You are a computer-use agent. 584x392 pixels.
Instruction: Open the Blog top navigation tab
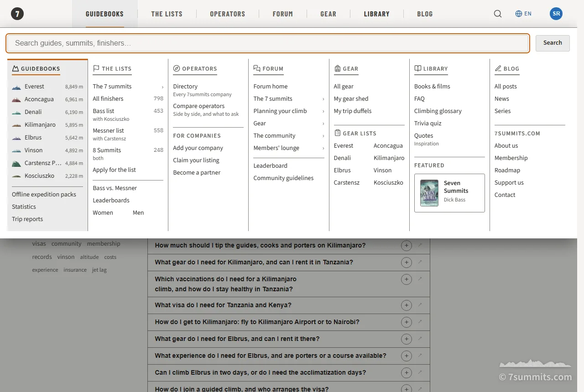tap(425, 14)
